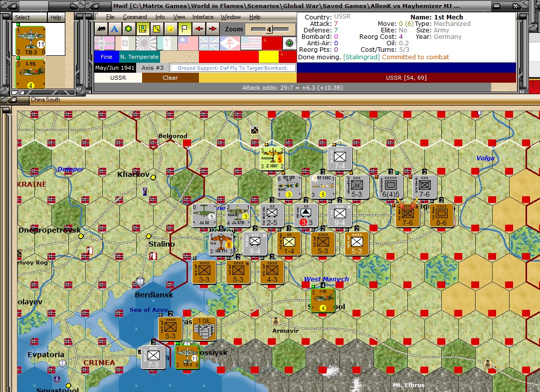The width and height of the screenshot is (540, 392).
Task: Open the Window menu
Action: [231, 17]
